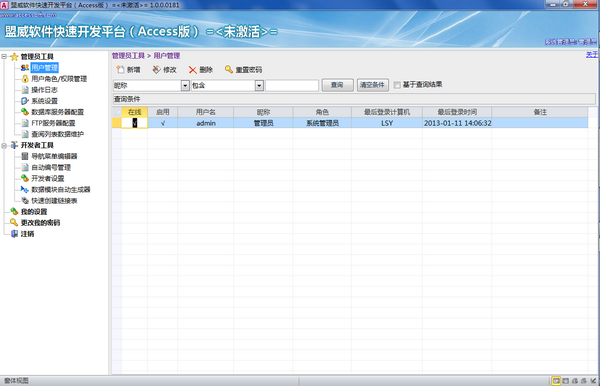The image size is (600, 386).
Task: Click the icon beside 查阅列表数据维护
Action: tap(25, 134)
